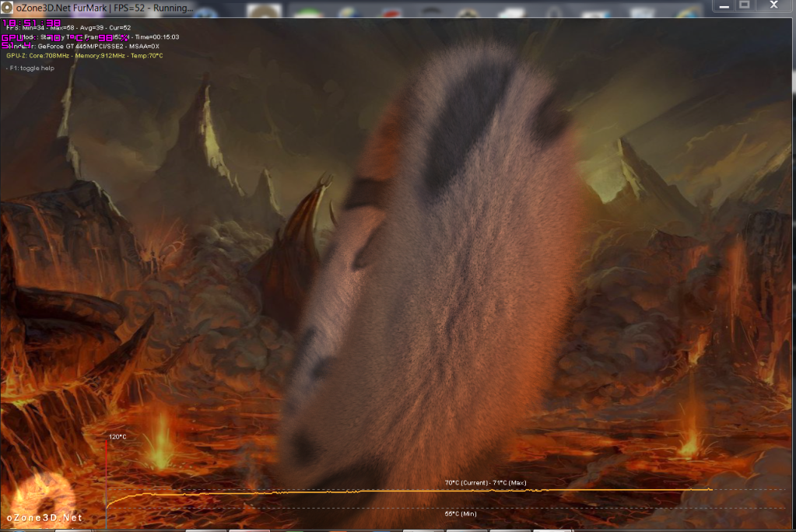Image resolution: width=796 pixels, height=532 pixels.
Task: Click the FurMark app icon in title bar
Action: [6, 8]
